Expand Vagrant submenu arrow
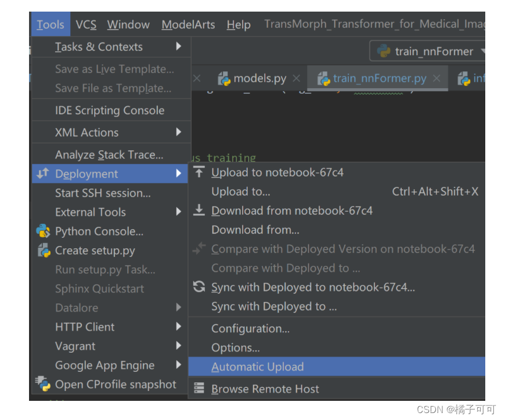Viewport: 505px width, 420px height. pyautogui.click(x=178, y=346)
